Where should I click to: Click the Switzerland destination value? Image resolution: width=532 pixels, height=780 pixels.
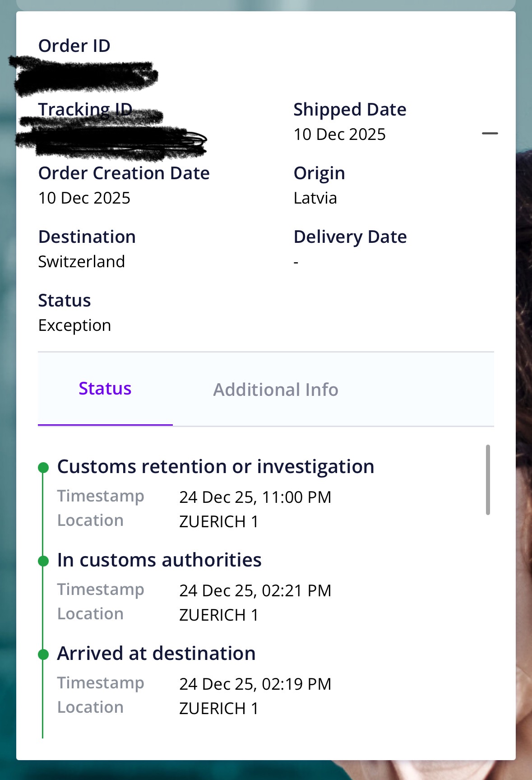82,262
